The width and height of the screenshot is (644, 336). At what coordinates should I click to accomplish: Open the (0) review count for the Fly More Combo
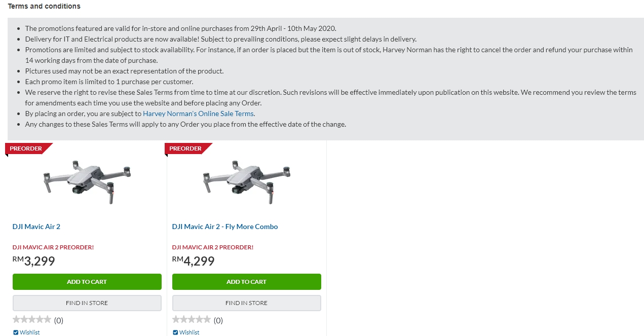pyautogui.click(x=218, y=320)
